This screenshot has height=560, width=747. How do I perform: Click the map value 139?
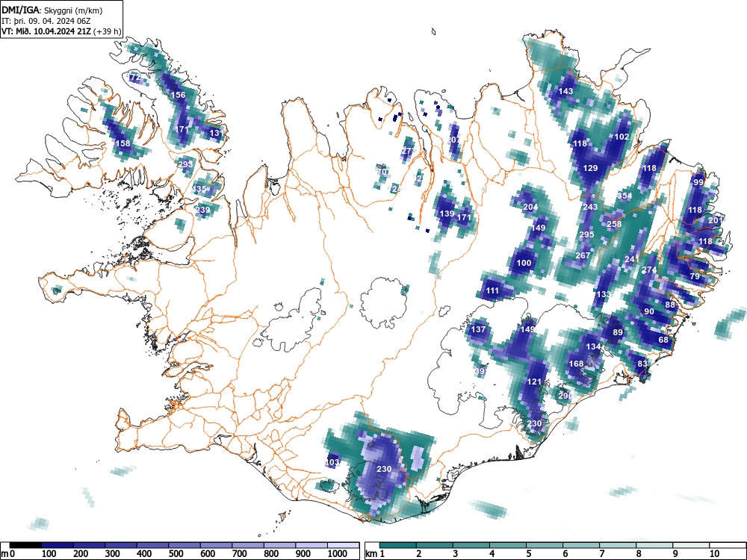click(x=447, y=214)
